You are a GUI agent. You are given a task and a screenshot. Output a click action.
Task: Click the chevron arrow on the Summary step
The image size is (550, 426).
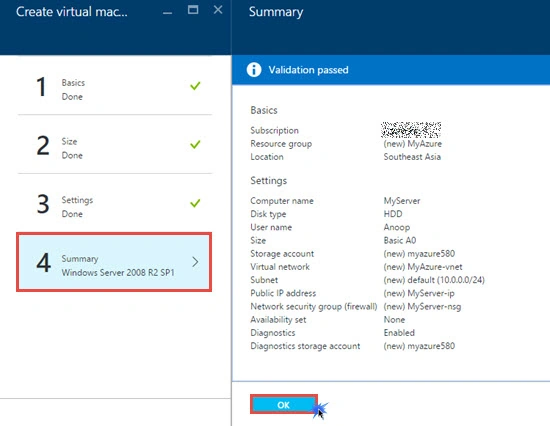(x=195, y=262)
